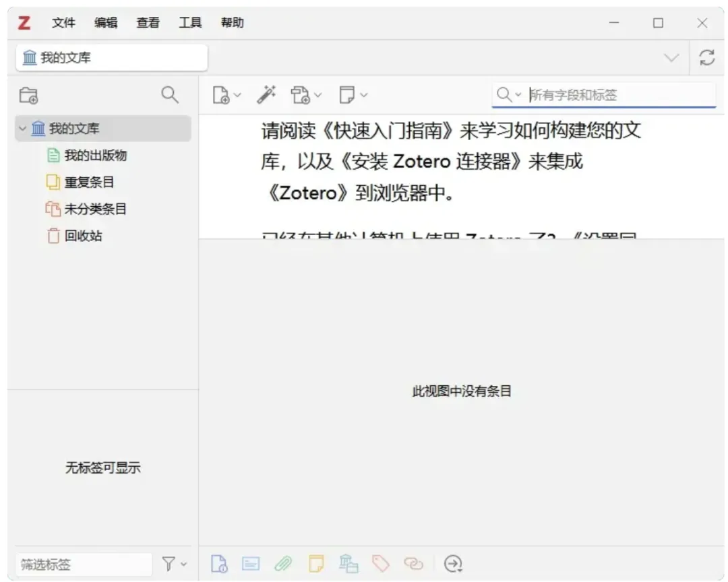Click 此视图中没有条目 message text
The image size is (728, 582).
pos(462,391)
